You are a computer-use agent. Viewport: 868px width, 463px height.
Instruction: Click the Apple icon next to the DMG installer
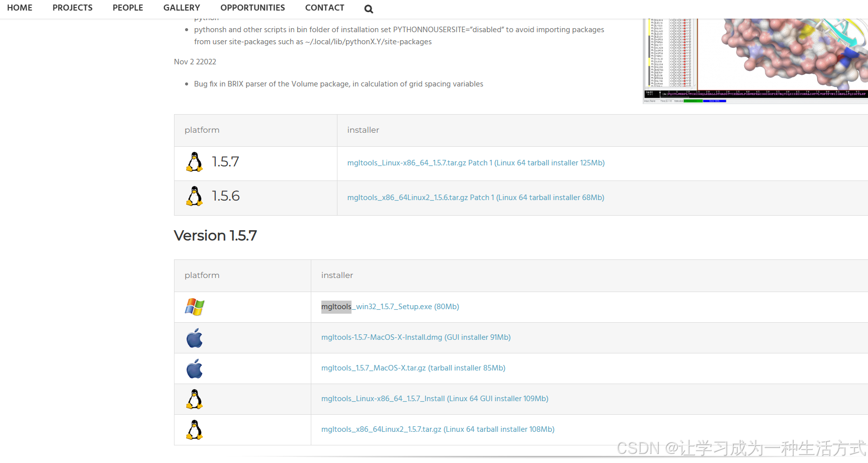[194, 337]
